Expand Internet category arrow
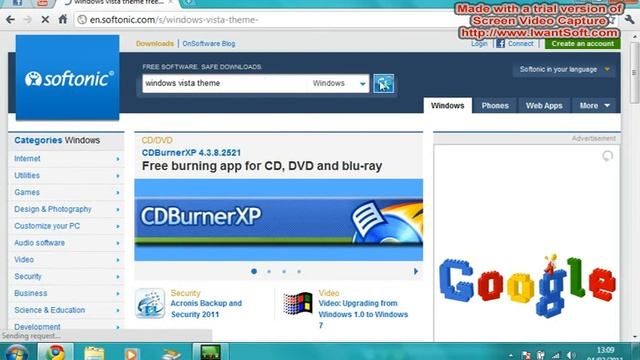640x360 pixels. (118, 159)
